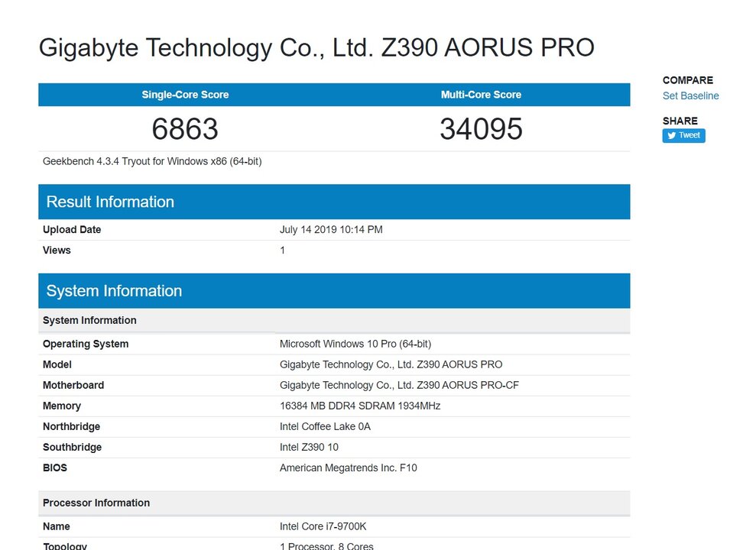Click the Northbridge value Intel Coffee Lake
Screen dimensions: 756x550
pos(325,427)
